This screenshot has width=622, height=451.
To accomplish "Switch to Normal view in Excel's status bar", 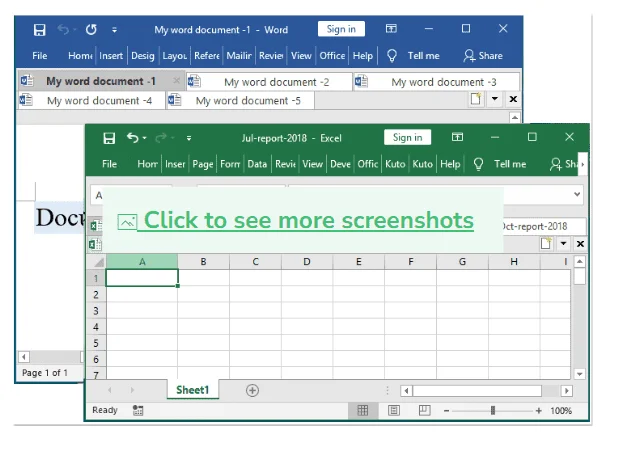I will pos(363,411).
